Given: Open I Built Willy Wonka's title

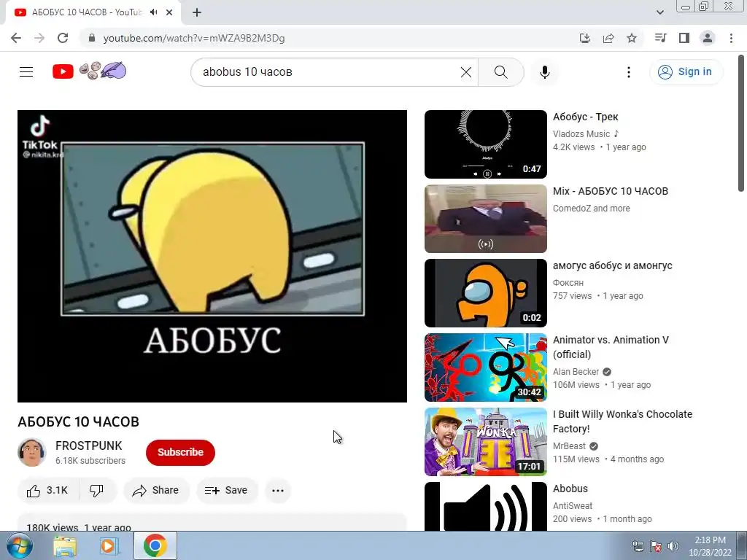Looking at the screenshot, I should pyautogui.click(x=622, y=421).
